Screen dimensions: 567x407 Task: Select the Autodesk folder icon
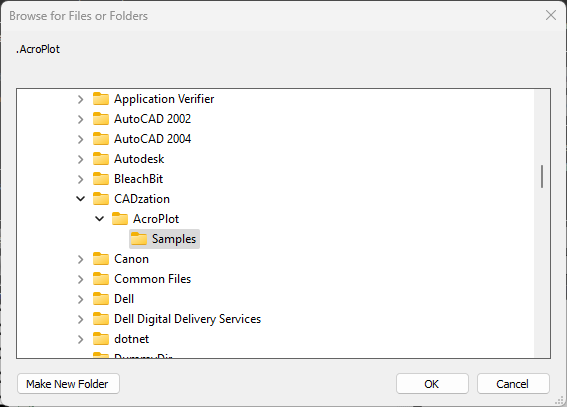101,159
